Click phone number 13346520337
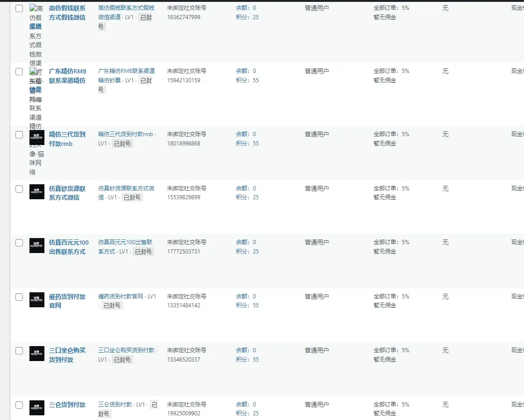This screenshot has height=420, width=524. click(184, 360)
